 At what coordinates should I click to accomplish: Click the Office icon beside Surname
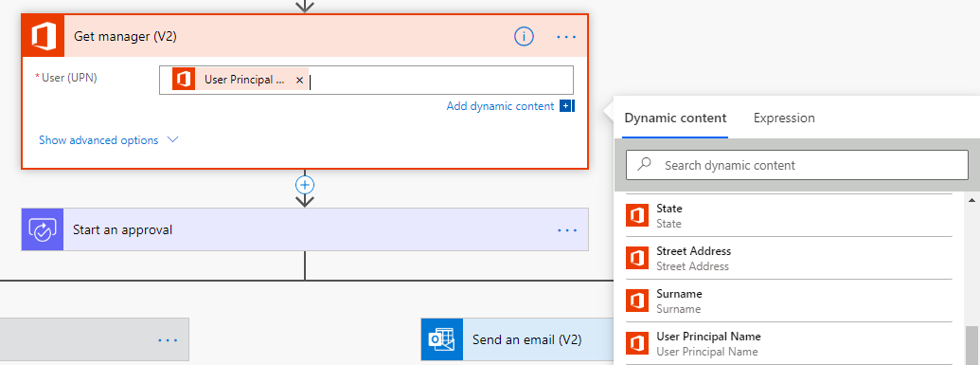tap(636, 301)
